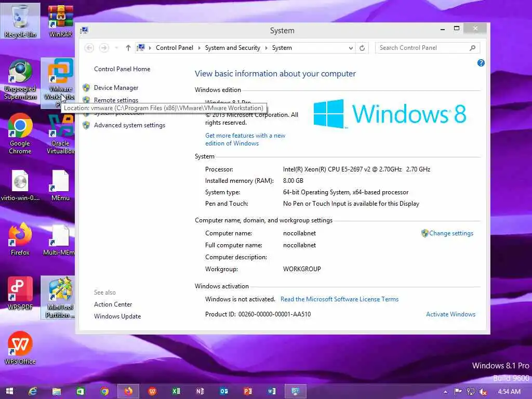Launch Word from the taskbar
The width and height of the screenshot is (532, 399).
[x=272, y=392]
